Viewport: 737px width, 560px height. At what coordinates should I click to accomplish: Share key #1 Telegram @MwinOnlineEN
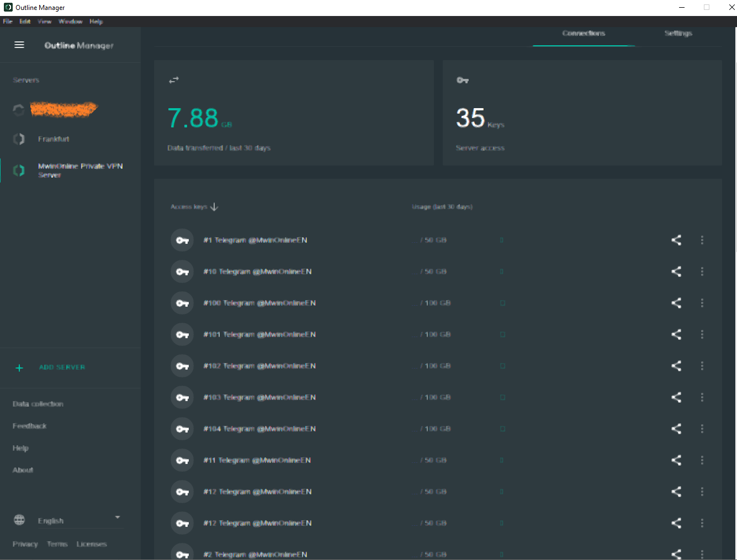pos(676,240)
